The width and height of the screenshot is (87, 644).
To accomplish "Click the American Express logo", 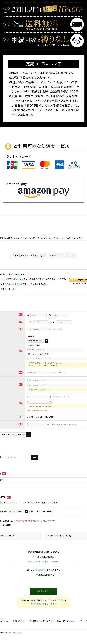I will 59,165.
